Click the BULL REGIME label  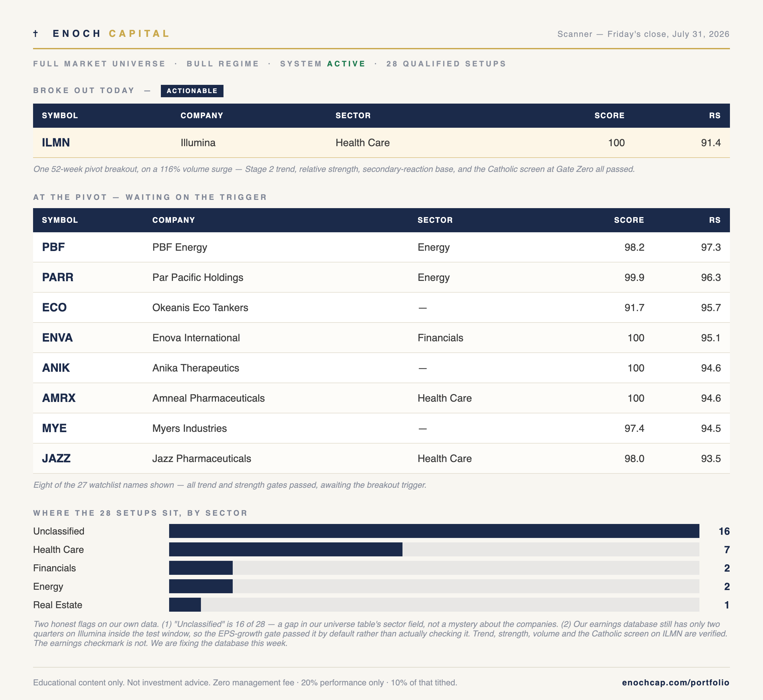(x=223, y=64)
